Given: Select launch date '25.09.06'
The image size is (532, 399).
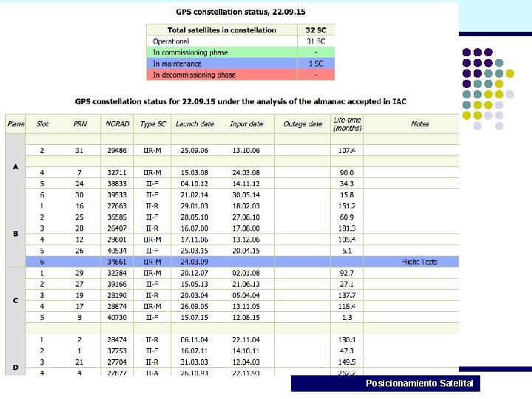Looking at the screenshot, I should pyautogui.click(x=194, y=150).
